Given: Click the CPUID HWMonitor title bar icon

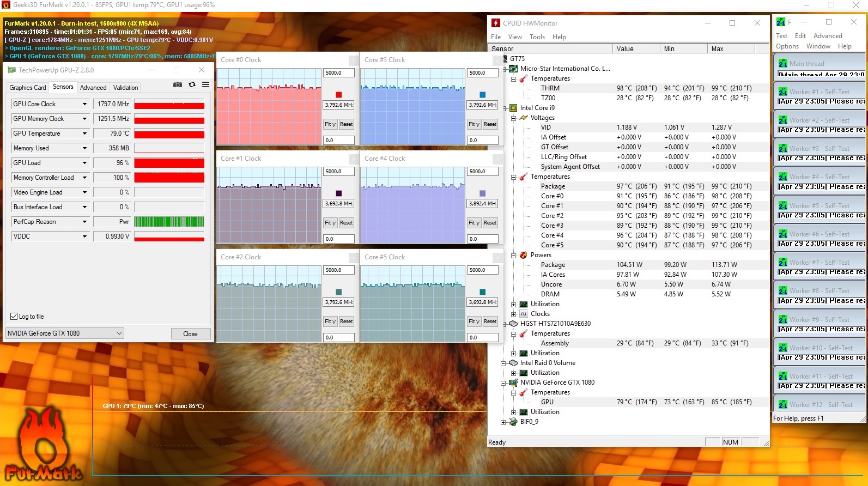Looking at the screenshot, I should click(x=496, y=23).
